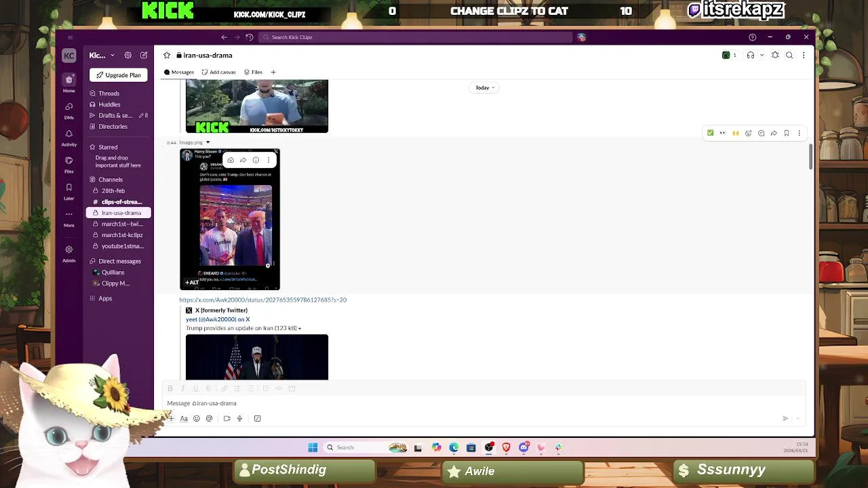Viewport: 868px width, 488px height.
Task: React with the raised hands emoji
Action: (735, 133)
